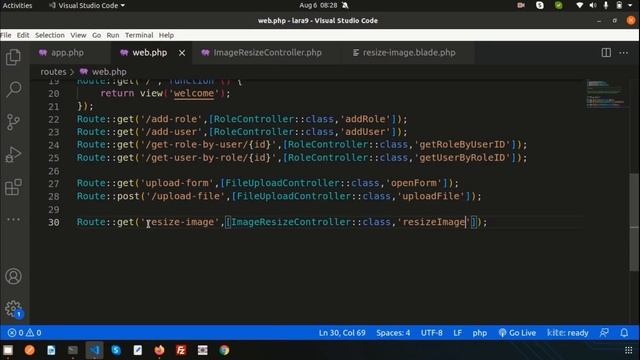Open the File menu

coord(6,35)
